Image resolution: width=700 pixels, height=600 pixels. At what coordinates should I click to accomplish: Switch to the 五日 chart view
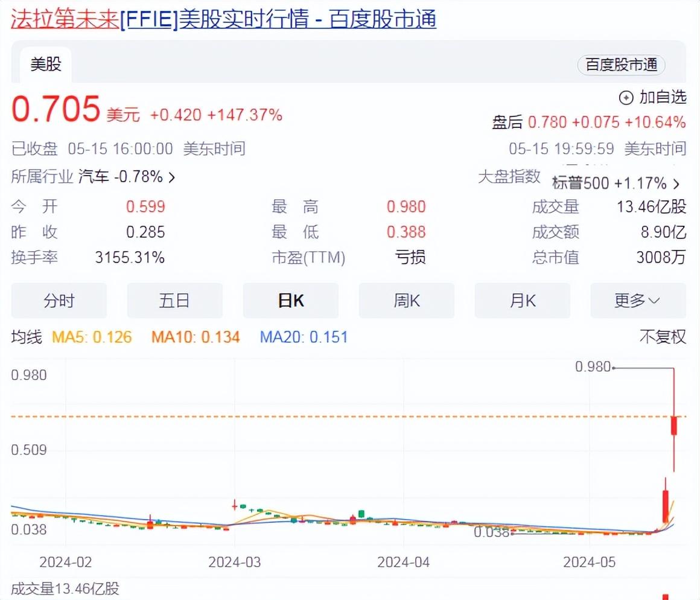174,301
